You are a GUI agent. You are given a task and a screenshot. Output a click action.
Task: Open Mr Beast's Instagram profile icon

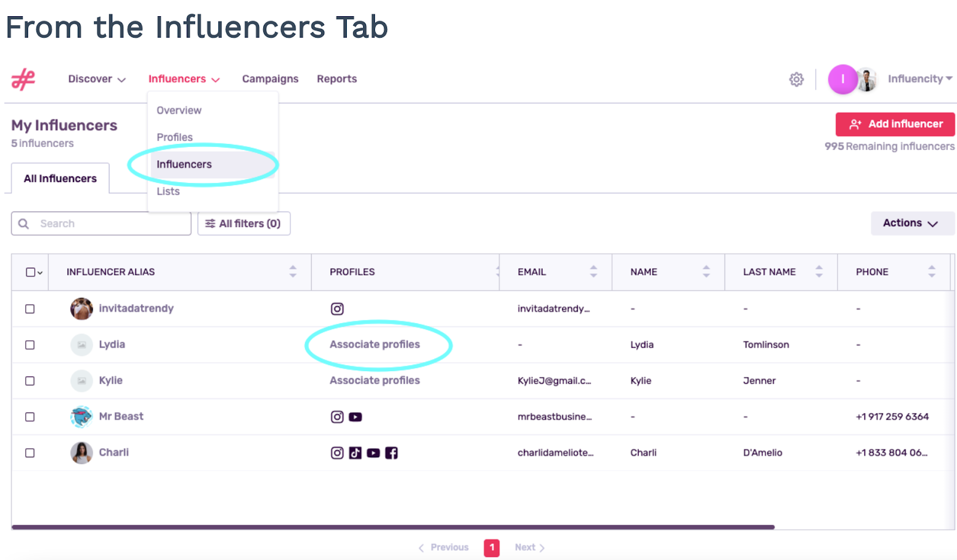click(337, 417)
